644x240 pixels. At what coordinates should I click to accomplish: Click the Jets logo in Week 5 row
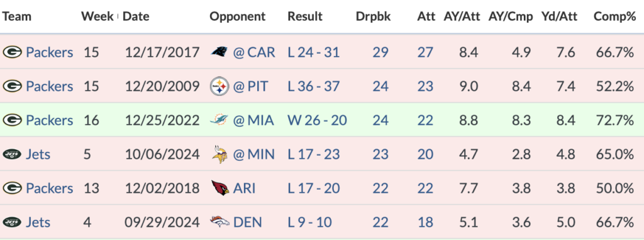[12, 154]
